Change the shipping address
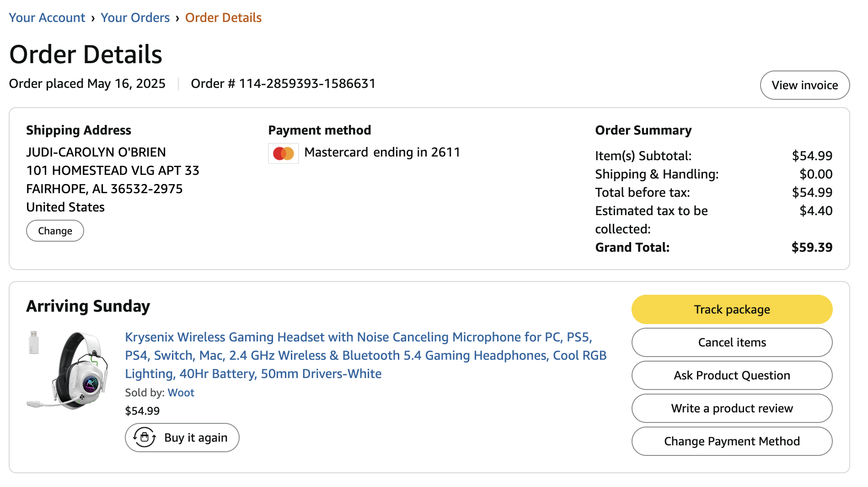Screen dimensions: 868x487 click(x=55, y=231)
